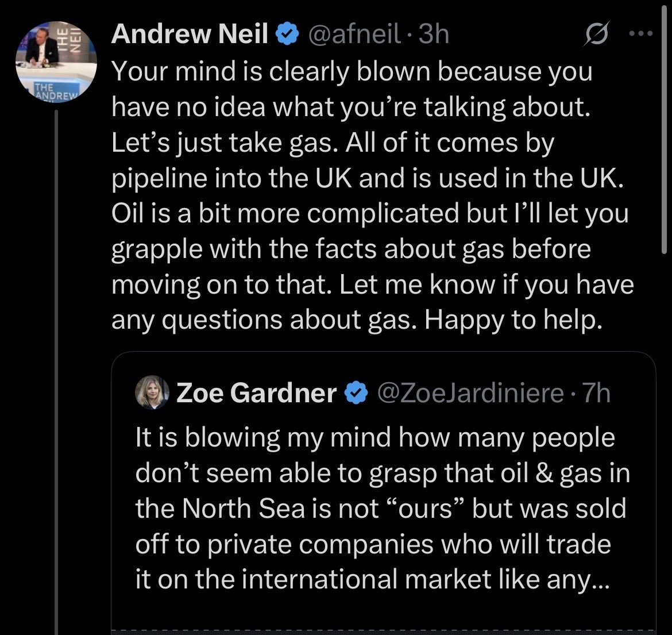The width and height of the screenshot is (672, 635).
Task: Click Zoe Gardner's blue verified badge
Action: coord(357,392)
